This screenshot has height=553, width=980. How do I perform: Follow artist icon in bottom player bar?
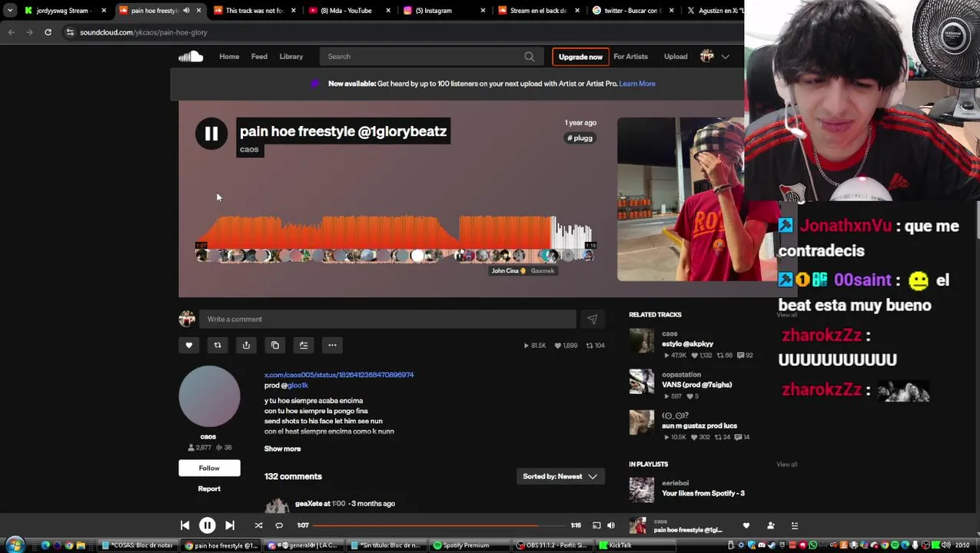pos(770,525)
